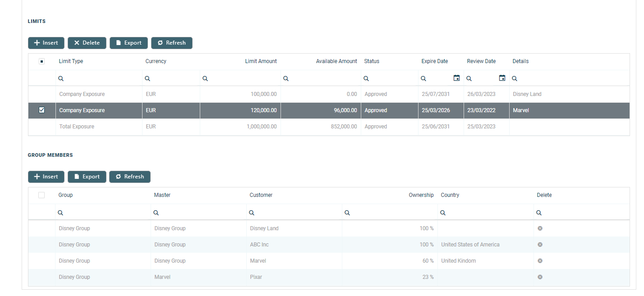Check select-all checkbox in Group Members header

pyautogui.click(x=41, y=195)
